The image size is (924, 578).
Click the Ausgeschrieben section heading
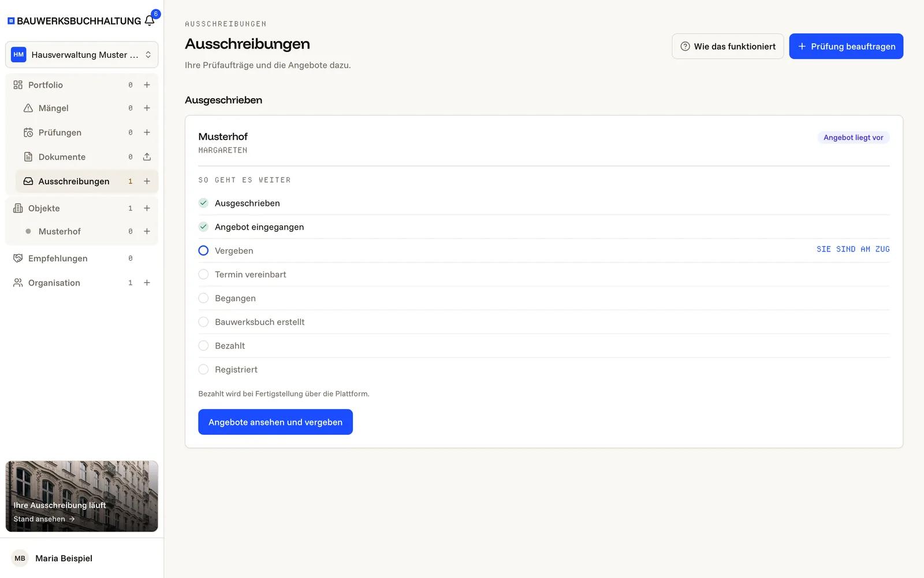223,100
